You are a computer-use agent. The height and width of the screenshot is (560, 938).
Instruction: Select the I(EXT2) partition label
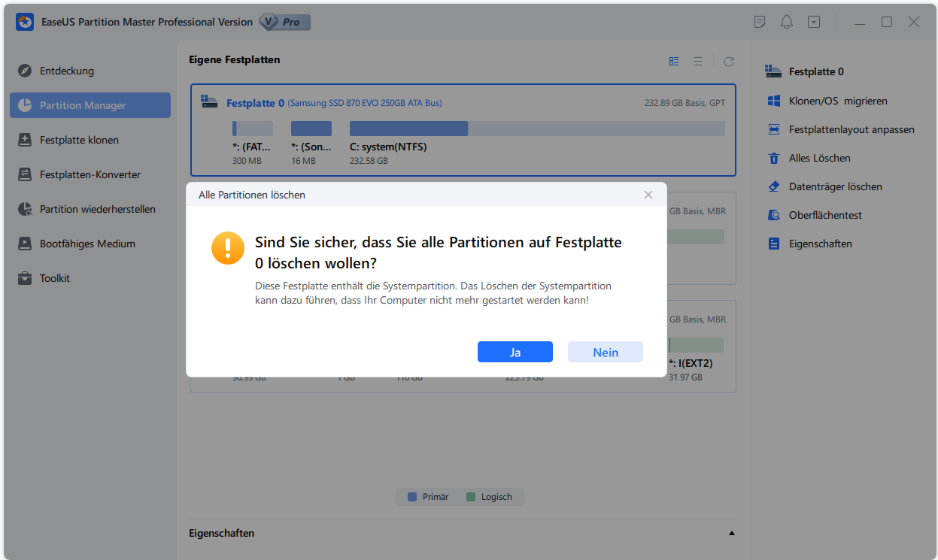[x=690, y=363]
